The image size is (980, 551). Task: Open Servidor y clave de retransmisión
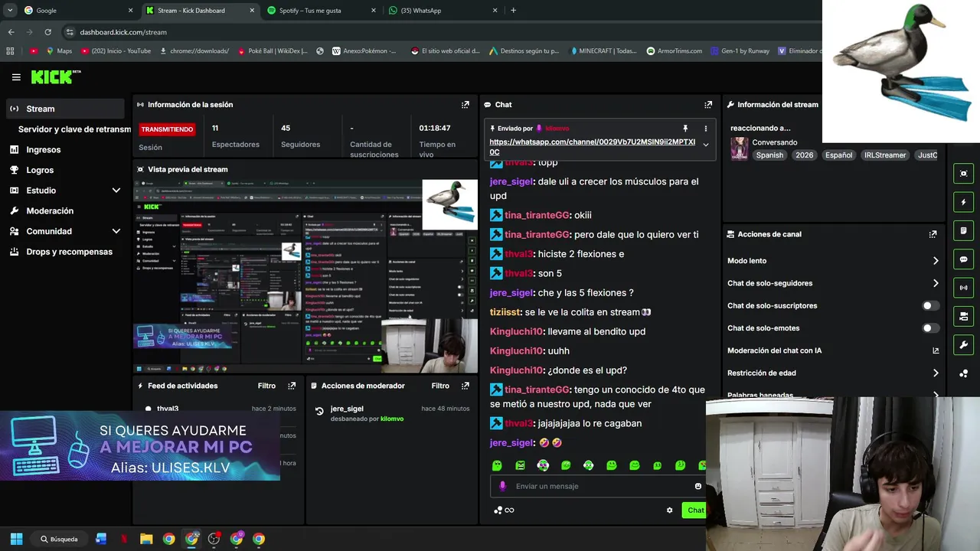(x=74, y=129)
